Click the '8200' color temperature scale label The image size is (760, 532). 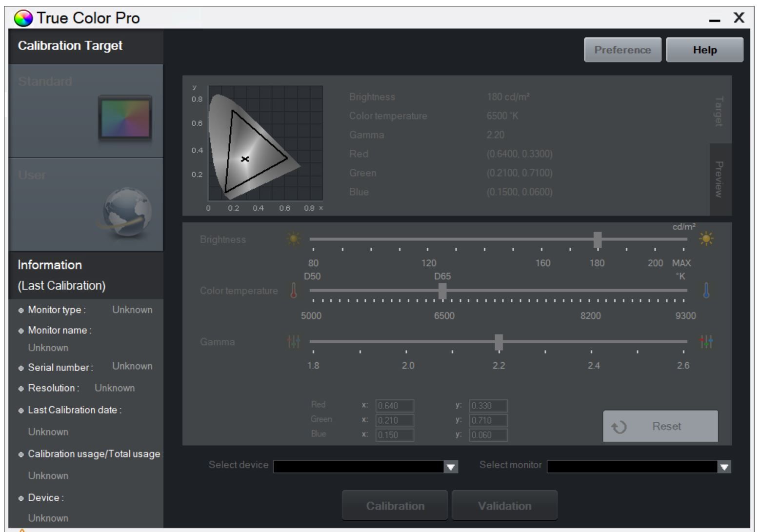coord(591,316)
